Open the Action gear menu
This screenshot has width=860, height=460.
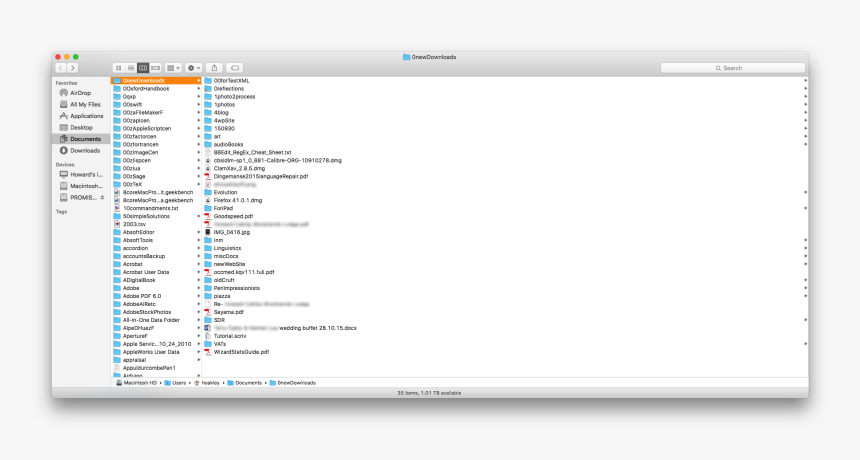tap(194, 68)
